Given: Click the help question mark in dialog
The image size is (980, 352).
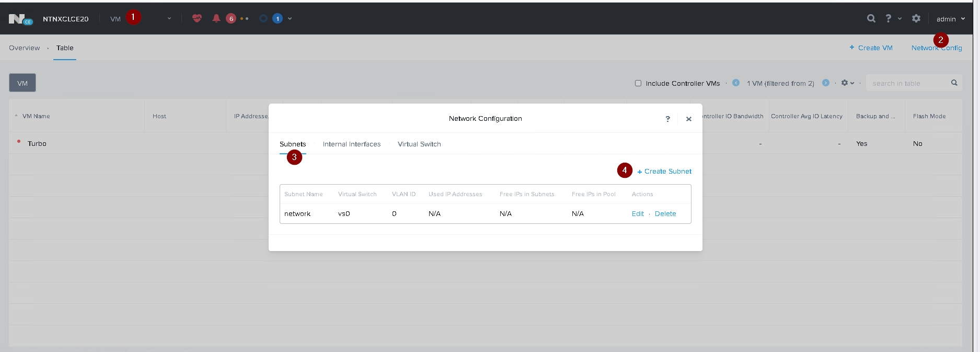Looking at the screenshot, I should click(x=667, y=119).
